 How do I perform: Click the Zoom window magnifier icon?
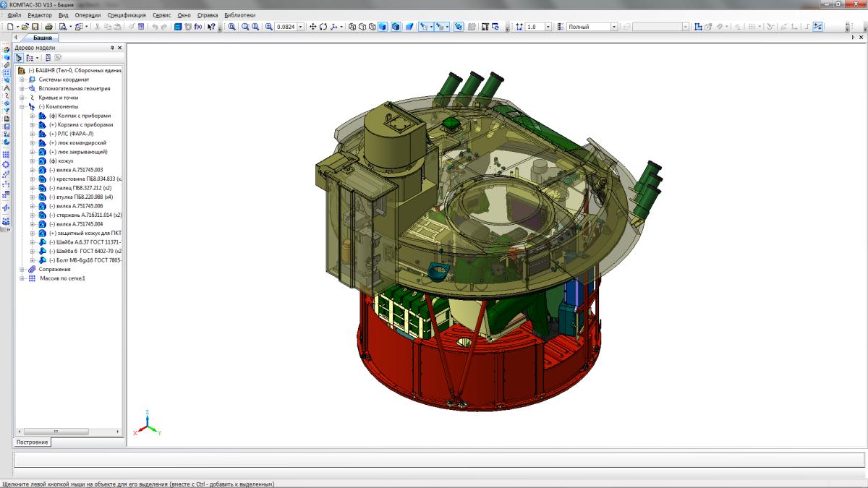(x=231, y=27)
